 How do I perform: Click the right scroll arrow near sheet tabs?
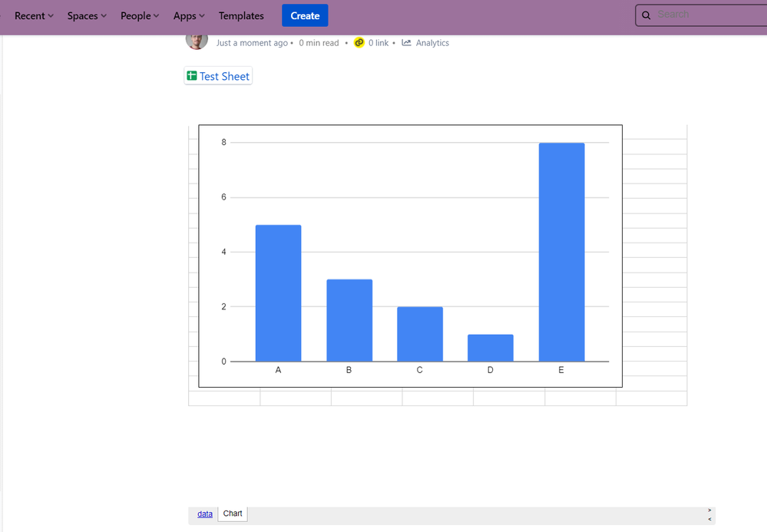click(x=708, y=509)
